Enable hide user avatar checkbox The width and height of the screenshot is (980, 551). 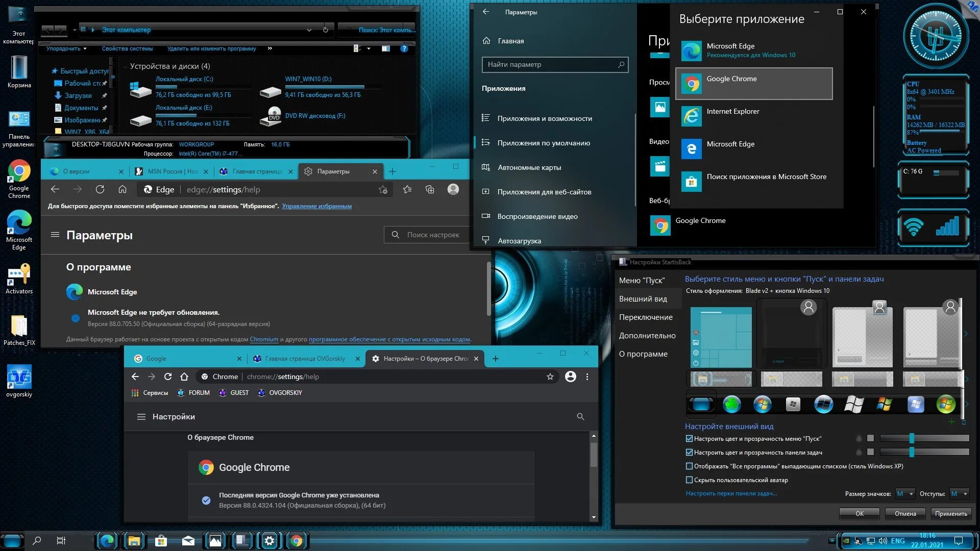tap(689, 480)
